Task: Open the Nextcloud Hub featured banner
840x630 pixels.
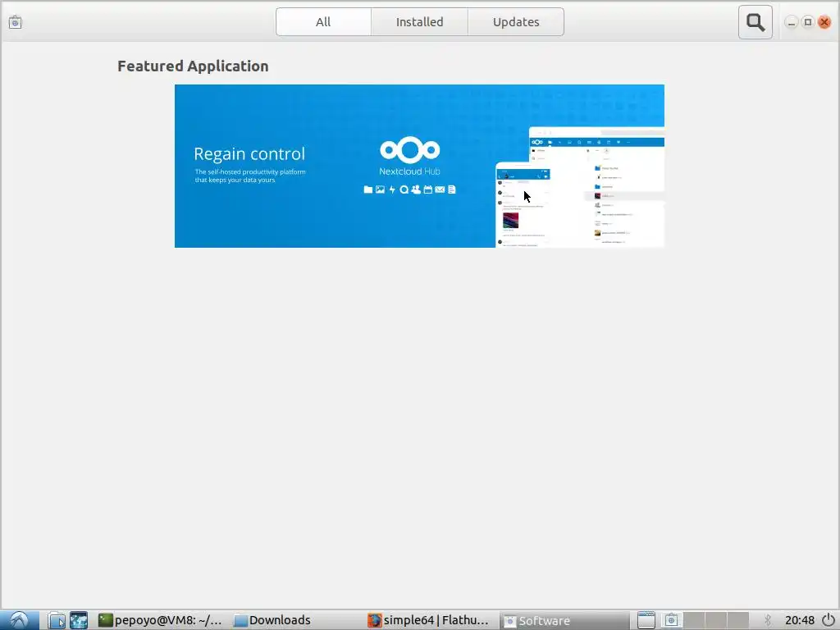Action: click(419, 166)
